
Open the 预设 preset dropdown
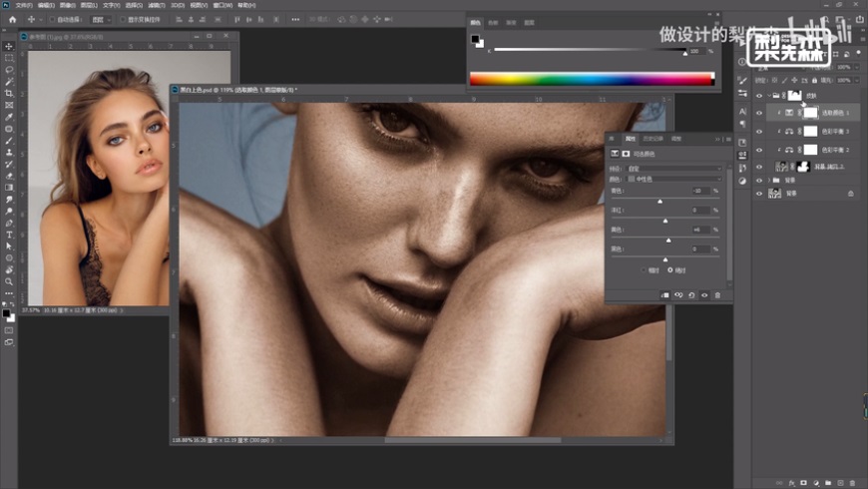tap(673, 170)
